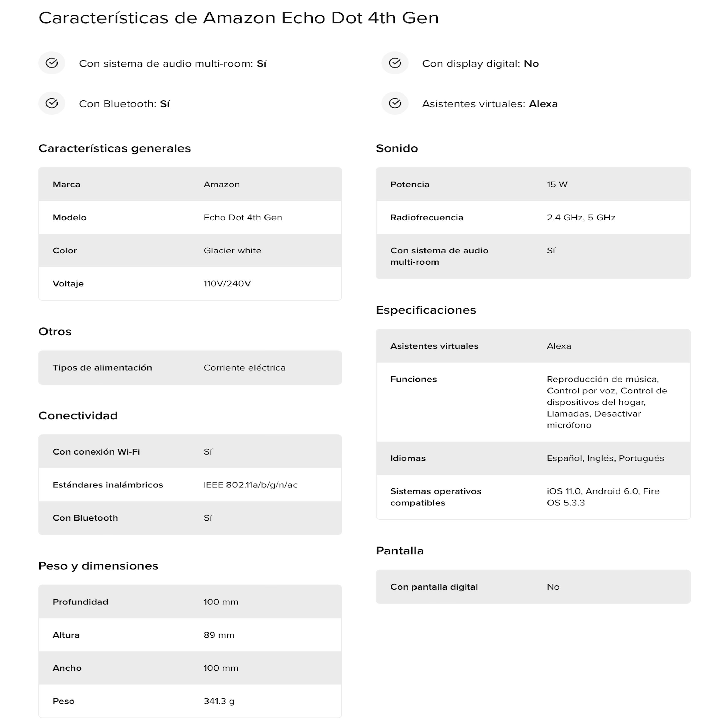Click the check icon beside Con display digital
This screenshot has height=728, width=728.
point(394,63)
